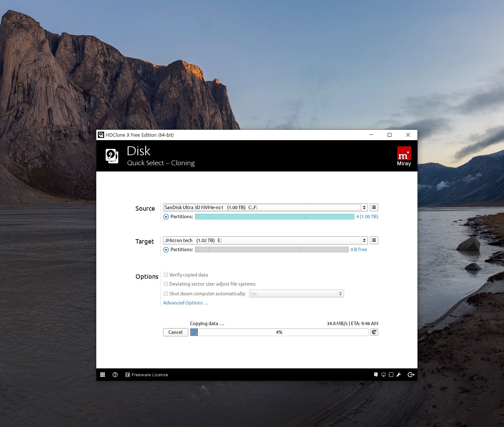This screenshot has height=427, width=504.
Task: Expand the Source Partitions chevron
Action: click(166, 217)
